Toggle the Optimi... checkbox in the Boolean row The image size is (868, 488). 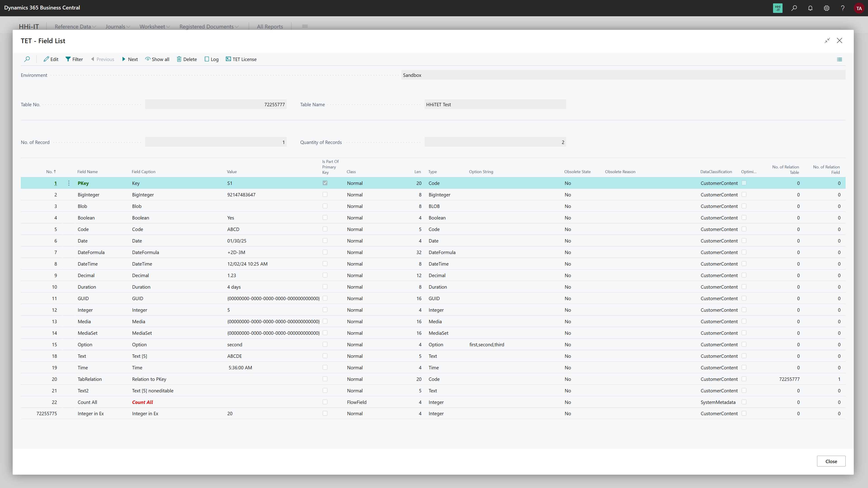coord(744,218)
